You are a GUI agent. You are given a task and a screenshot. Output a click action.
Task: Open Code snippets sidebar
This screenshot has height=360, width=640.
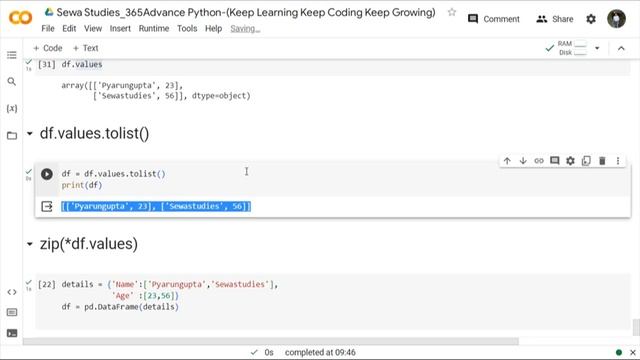[x=12, y=292]
